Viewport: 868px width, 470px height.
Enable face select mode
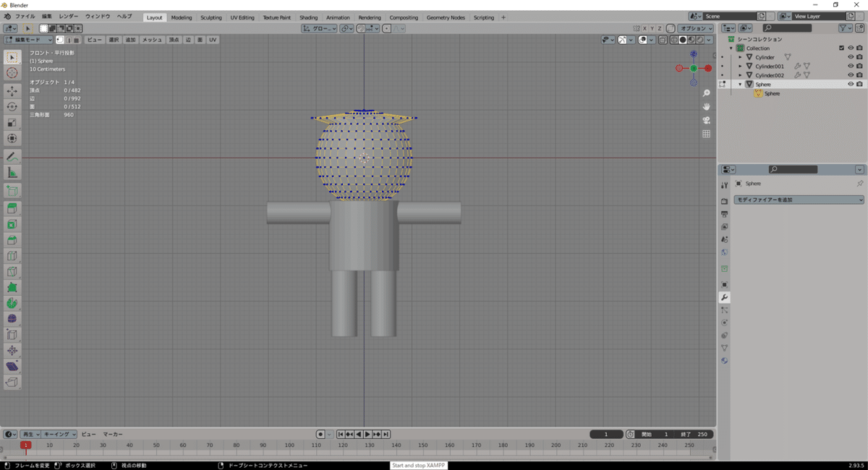click(x=77, y=40)
